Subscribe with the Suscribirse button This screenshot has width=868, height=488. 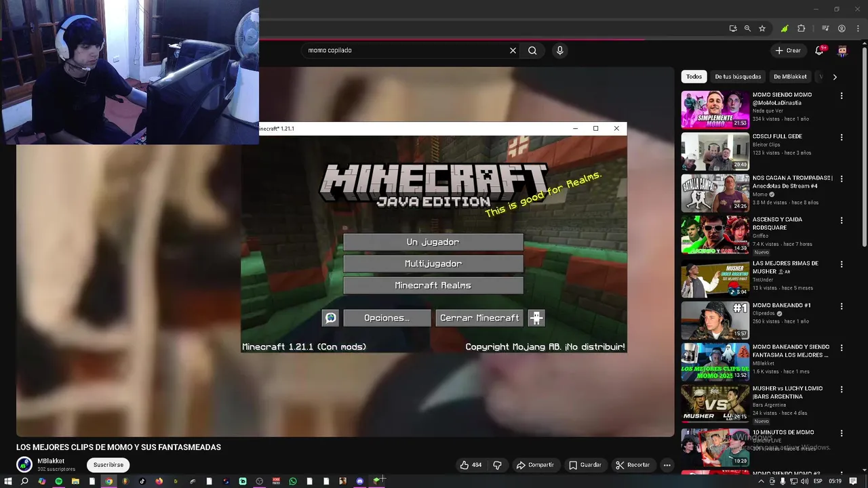coord(108,465)
